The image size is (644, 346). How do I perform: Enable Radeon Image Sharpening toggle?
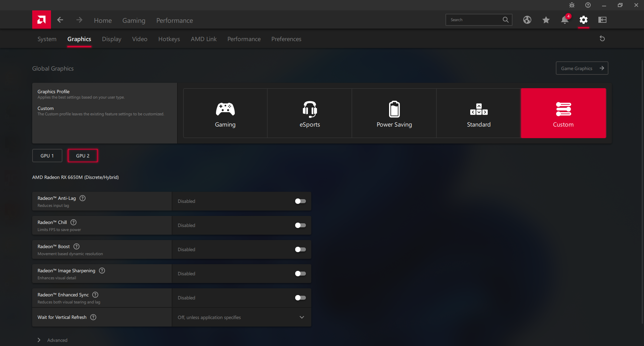tap(301, 274)
